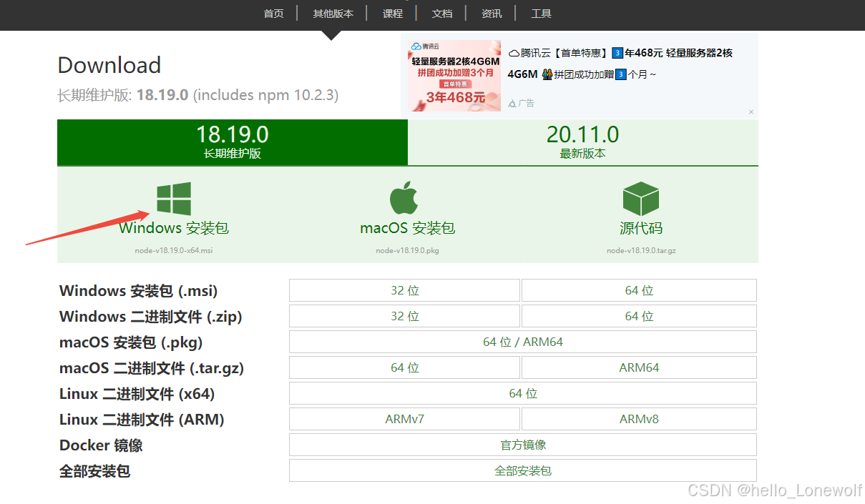
Task: Click the Tencent Cloud ad headline text
Action: pyautogui.click(x=620, y=64)
